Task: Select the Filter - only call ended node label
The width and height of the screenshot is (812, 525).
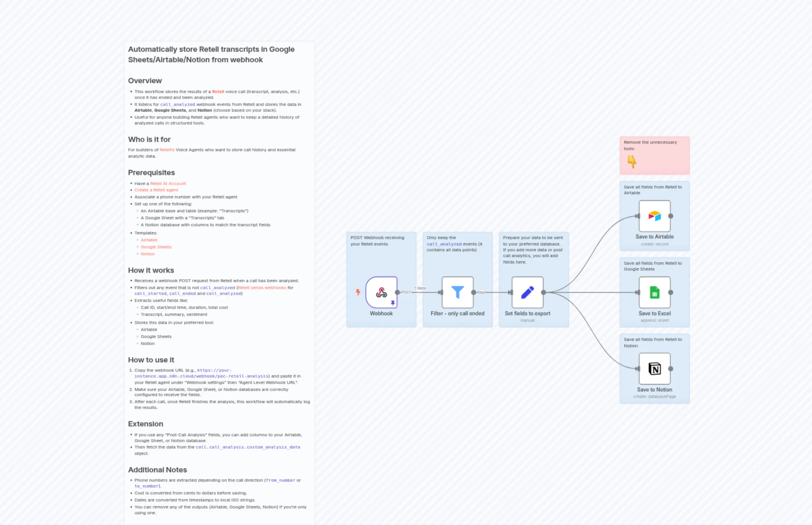Action: [457, 313]
